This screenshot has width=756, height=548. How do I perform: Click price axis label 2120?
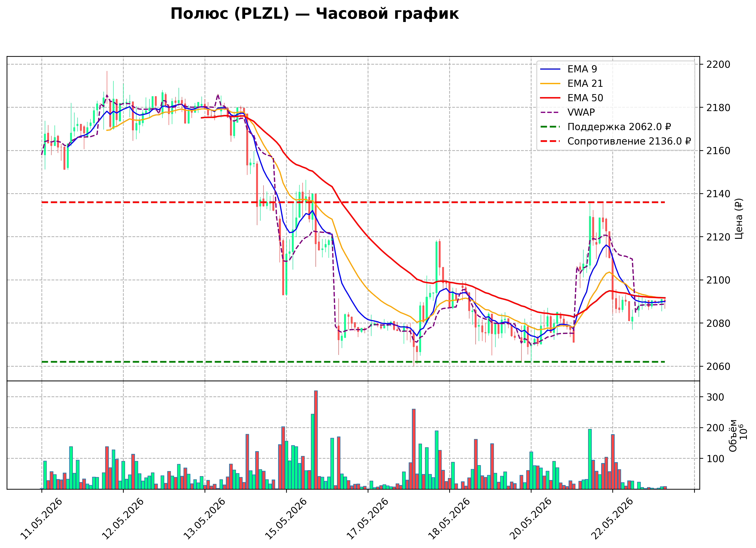[x=718, y=237]
